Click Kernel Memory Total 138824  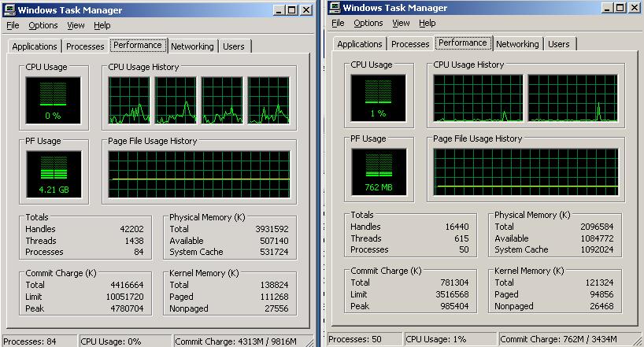click(274, 285)
